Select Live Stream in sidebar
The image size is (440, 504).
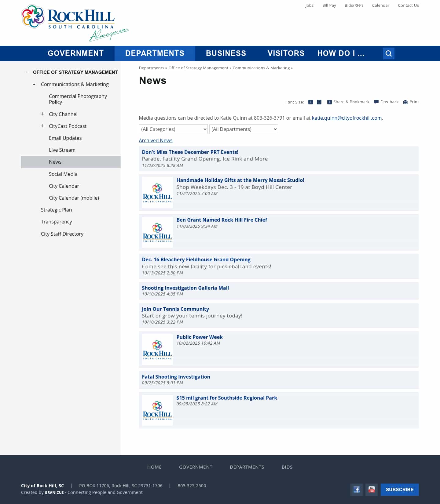(62, 150)
